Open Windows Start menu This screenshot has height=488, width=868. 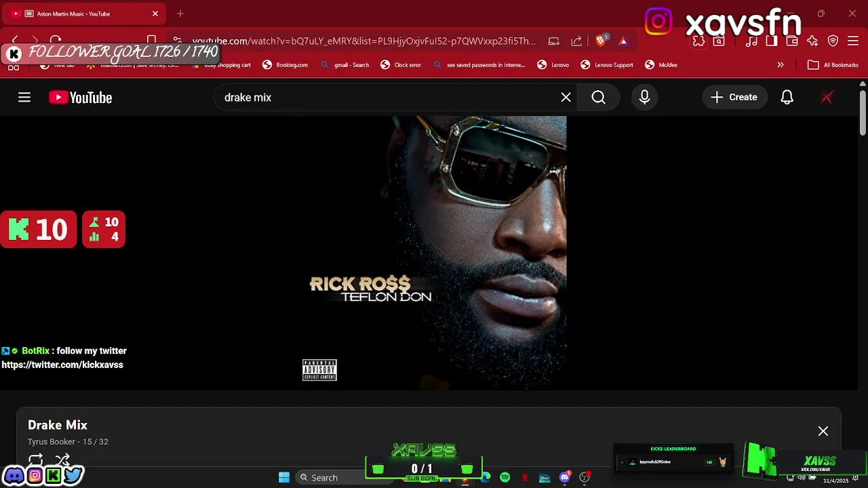click(284, 477)
